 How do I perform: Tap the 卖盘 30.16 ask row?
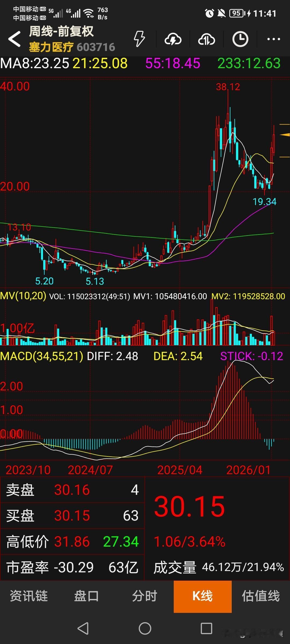tap(72, 490)
